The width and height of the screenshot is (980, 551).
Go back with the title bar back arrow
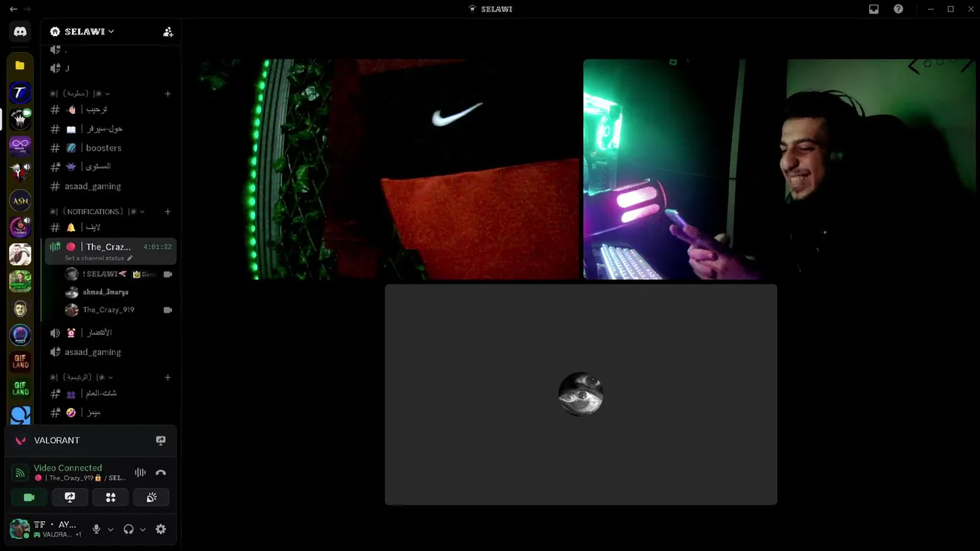(x=13, y=9)
